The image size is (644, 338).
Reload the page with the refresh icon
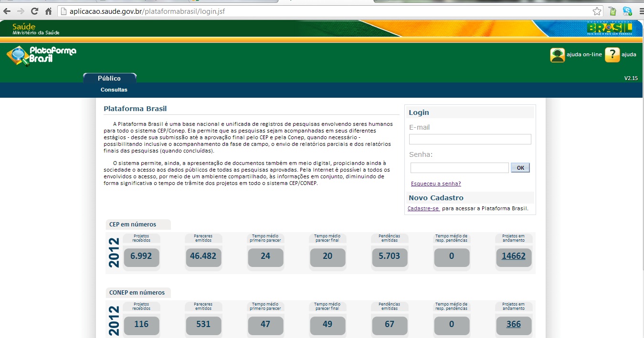click(x=34, y=11)
